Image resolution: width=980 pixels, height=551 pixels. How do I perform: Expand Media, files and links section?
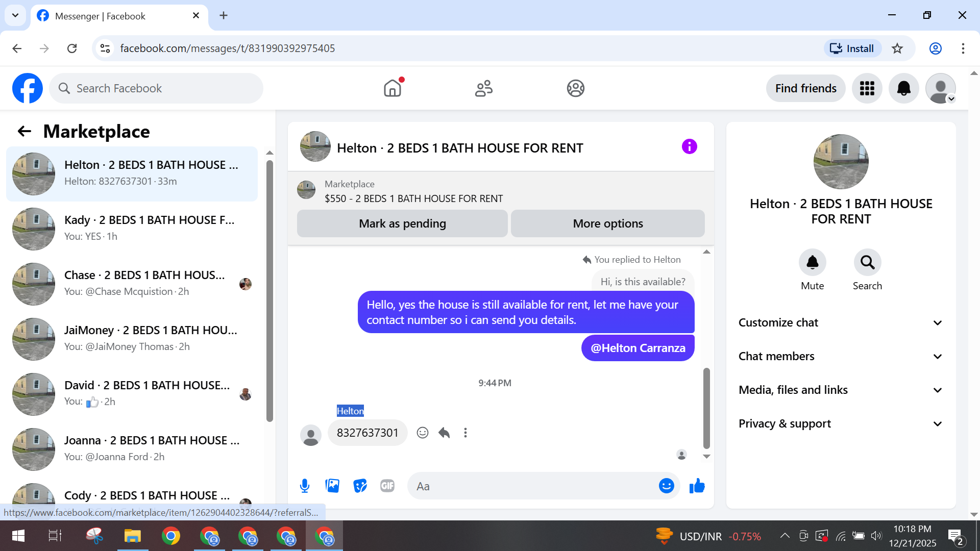[x=841, y=390]
